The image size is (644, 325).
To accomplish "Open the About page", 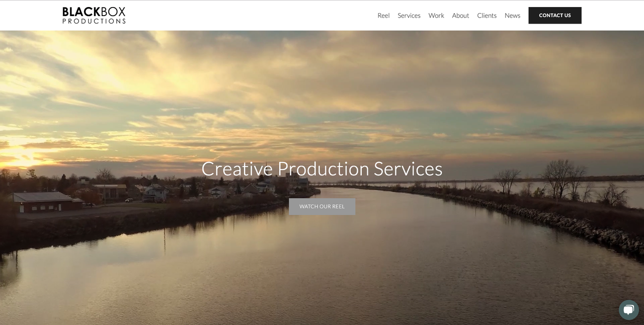I will click(460, 15).
